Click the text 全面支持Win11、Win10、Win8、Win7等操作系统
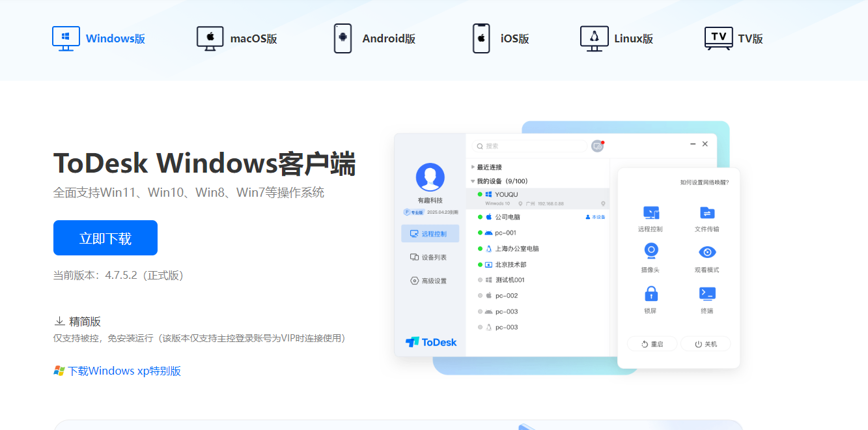Screen dimensions: 868x430 [x=189, y=193]
